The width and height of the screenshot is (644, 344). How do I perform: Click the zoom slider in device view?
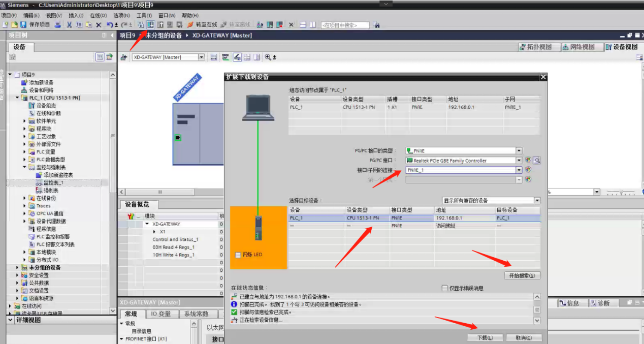click(622, 192)
